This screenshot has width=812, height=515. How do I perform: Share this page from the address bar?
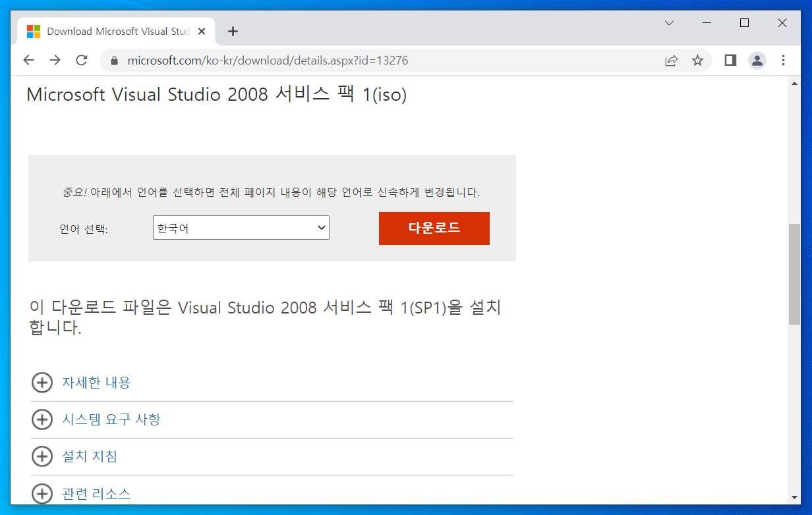click(x=671, y=61)
